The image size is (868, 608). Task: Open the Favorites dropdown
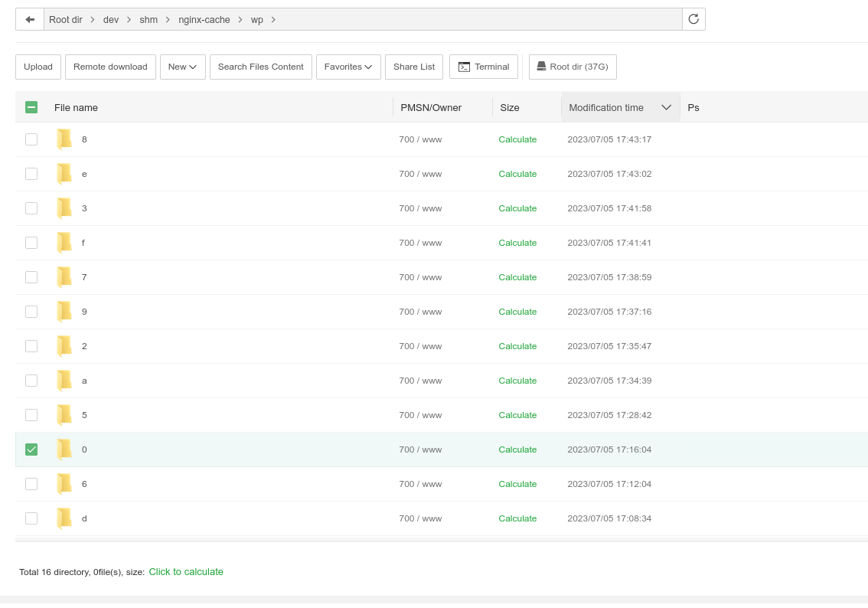coord(348,67)
